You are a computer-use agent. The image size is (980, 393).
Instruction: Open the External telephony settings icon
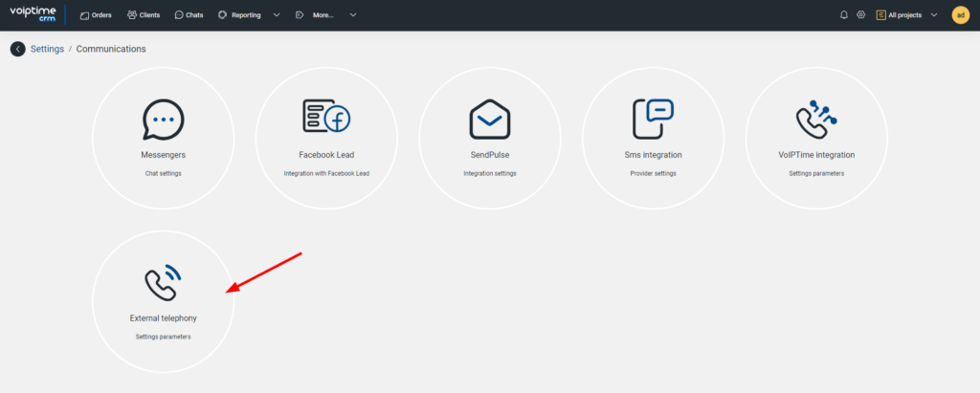[163, 283]
